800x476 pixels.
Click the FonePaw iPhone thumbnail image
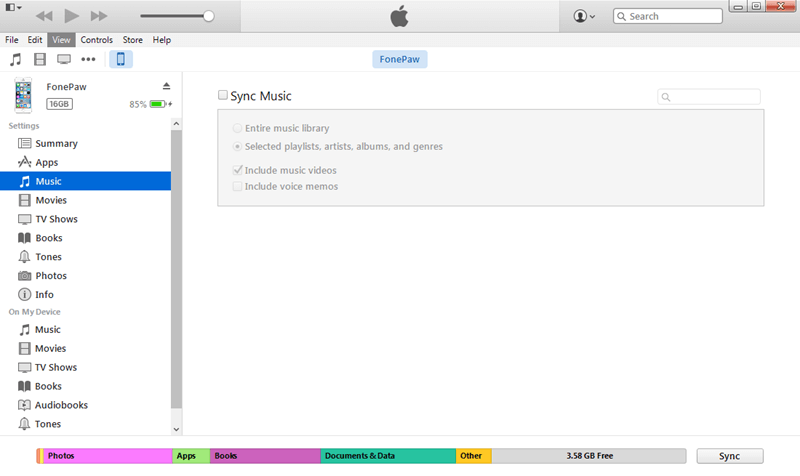[x=23, y=95]
